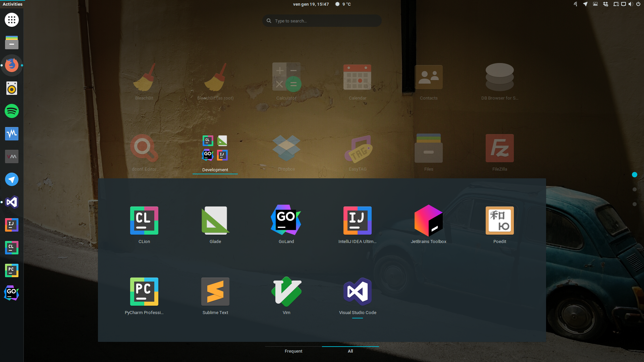Start Spotify from the dock

pyautogui.click(x=11, y=111)
